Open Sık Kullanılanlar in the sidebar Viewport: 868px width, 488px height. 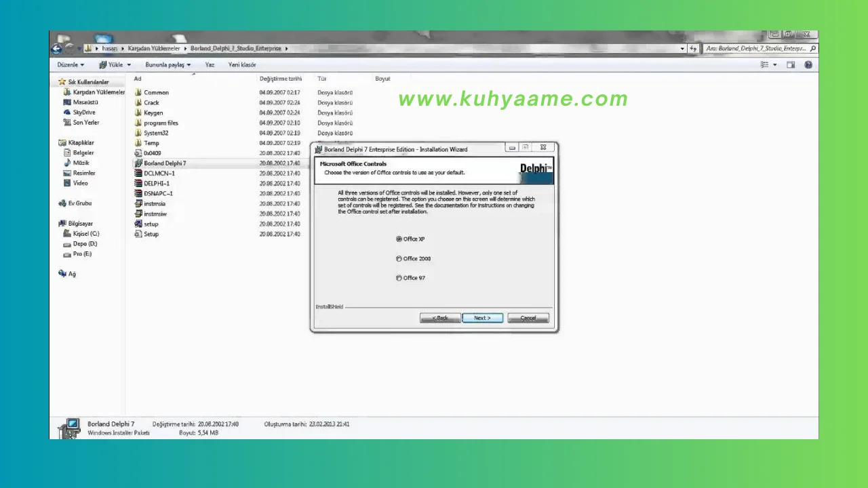88,82
